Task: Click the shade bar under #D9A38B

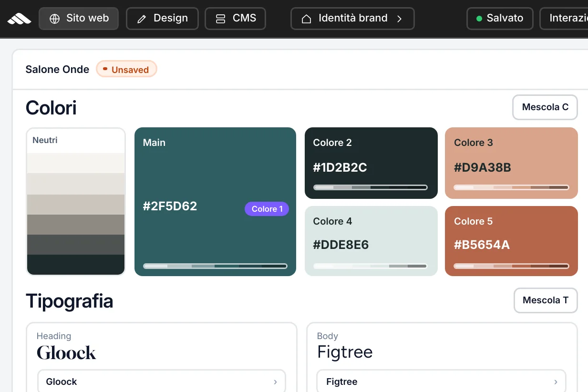Action: click(x=511, y=187)
